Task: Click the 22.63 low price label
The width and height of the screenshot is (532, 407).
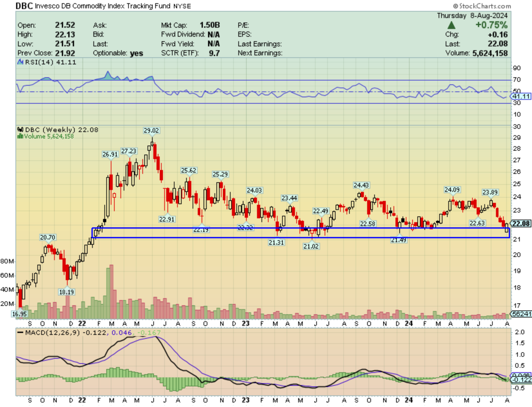Action: click(477, 223)
